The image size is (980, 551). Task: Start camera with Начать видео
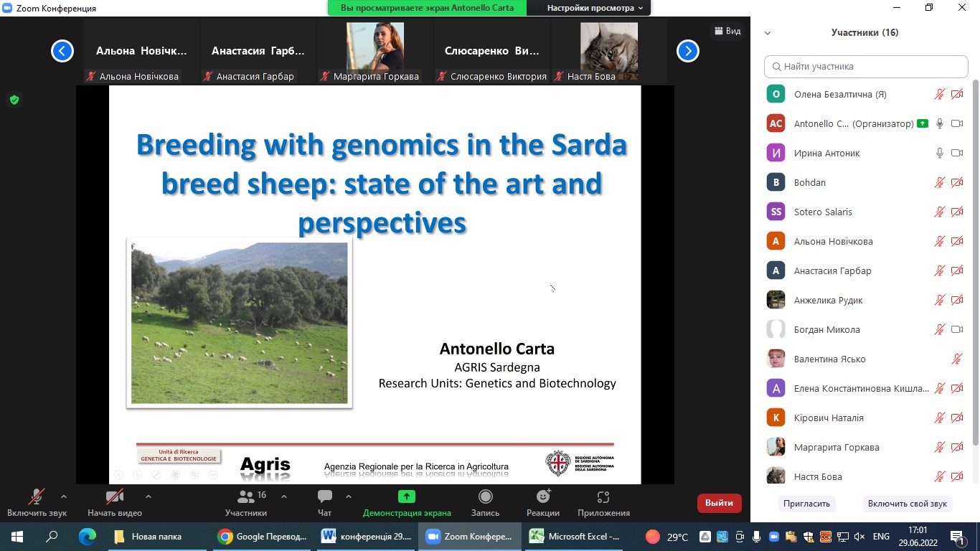(x=114, y=497)
